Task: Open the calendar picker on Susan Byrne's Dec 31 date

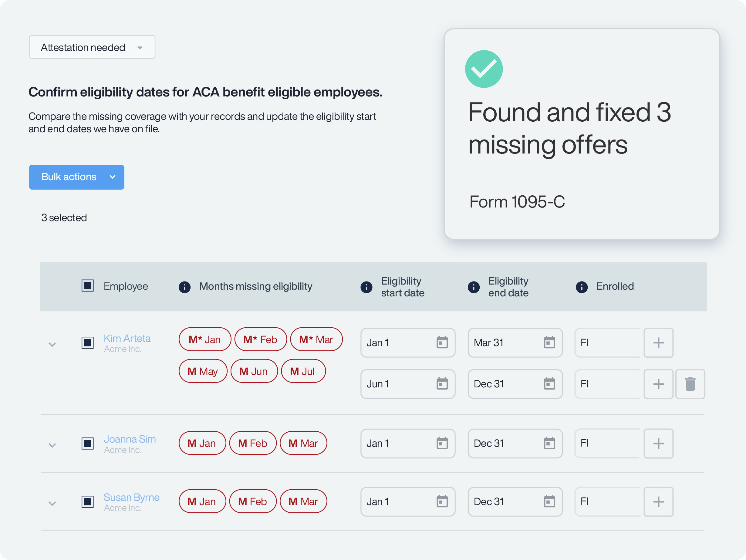Action: [550, 502]
